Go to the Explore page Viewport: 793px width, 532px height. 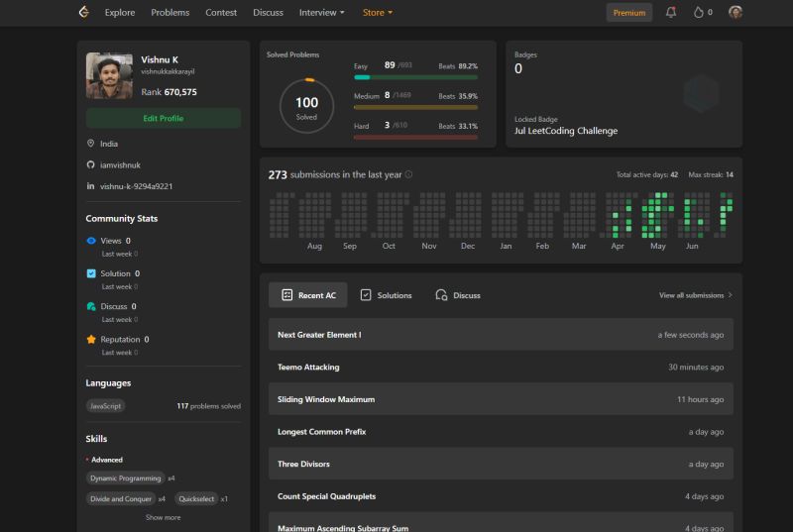120,12
